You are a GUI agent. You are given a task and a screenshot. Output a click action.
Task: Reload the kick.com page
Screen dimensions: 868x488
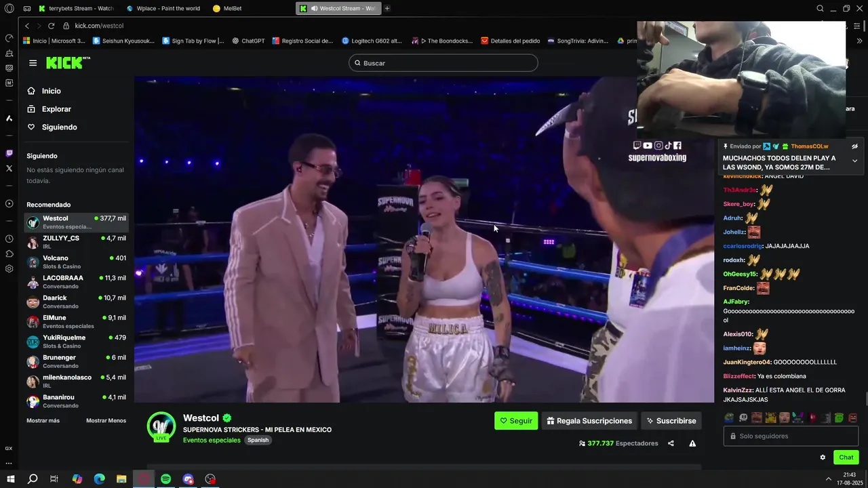click(51, 26)
